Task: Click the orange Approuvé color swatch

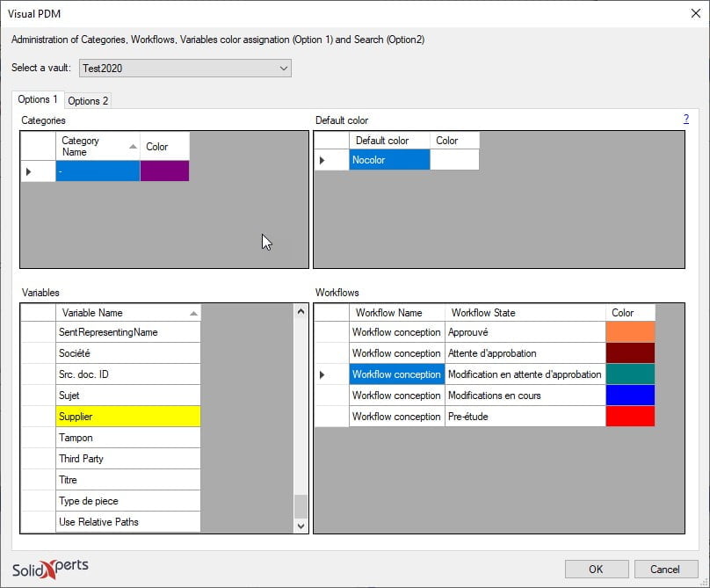Action: point(630,332)
